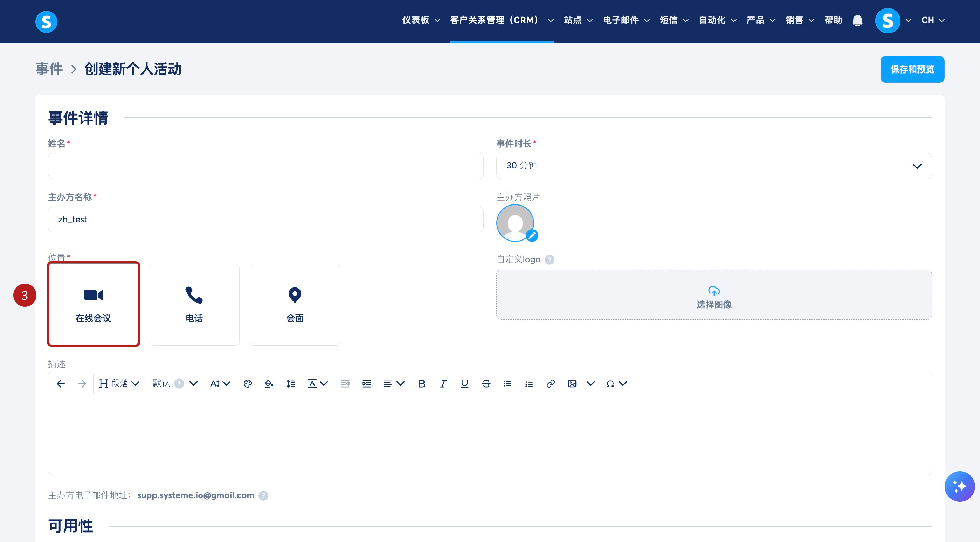Expand the 段落 heading style dropdown
Screen dimensions: 980x542
tap(119, 384)
